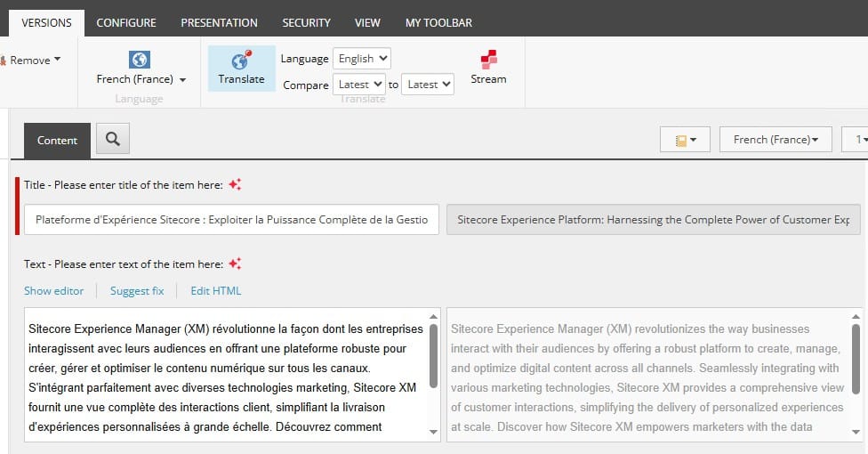The height and width of the screenshot is (454, 868).
Task: Click the AI sparkle icon beside Title field
Action: pyautogui.click(x=235, y=184)
